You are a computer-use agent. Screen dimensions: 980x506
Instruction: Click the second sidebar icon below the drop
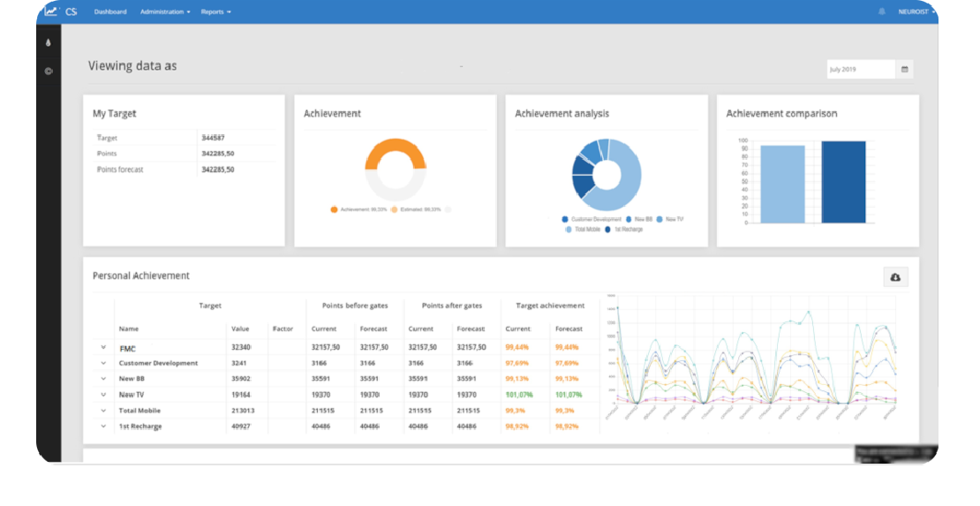[x=49, y=71]
